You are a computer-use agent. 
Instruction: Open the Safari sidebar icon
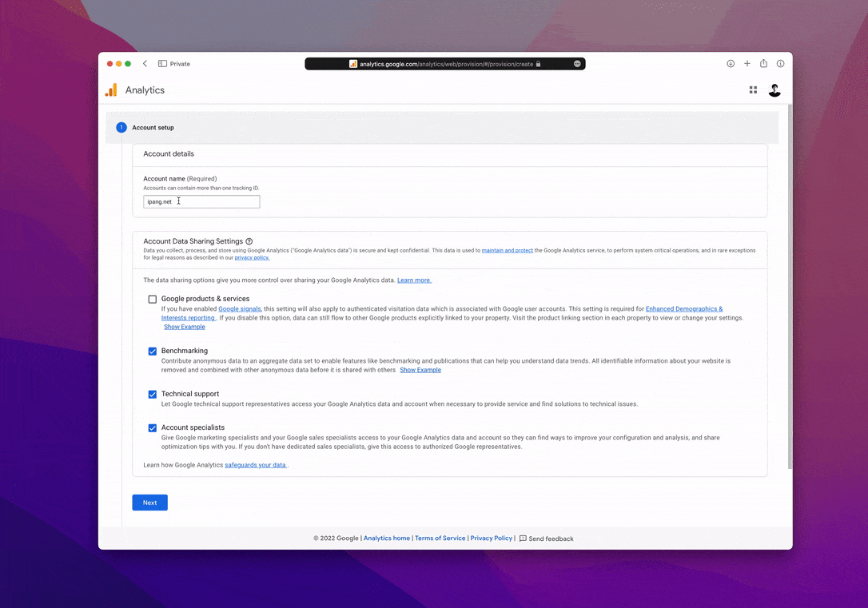162,64
